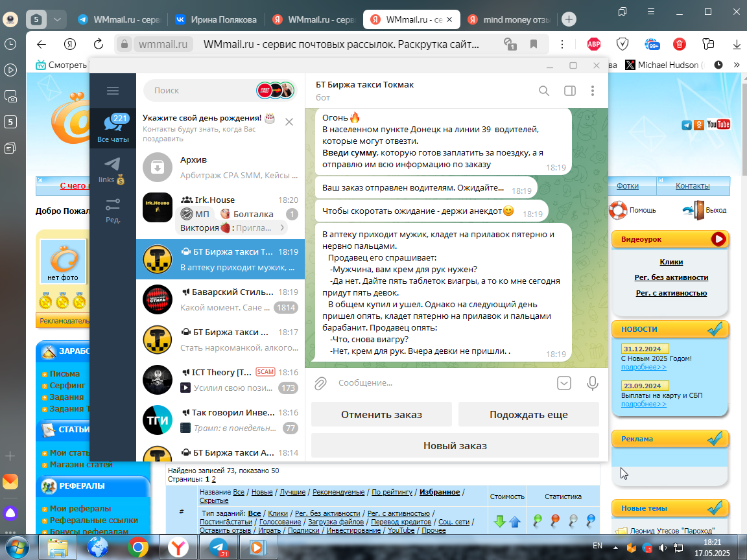Filter tasks by "Избранное"
The image size is (747, 560).
(x=439, y=492)
